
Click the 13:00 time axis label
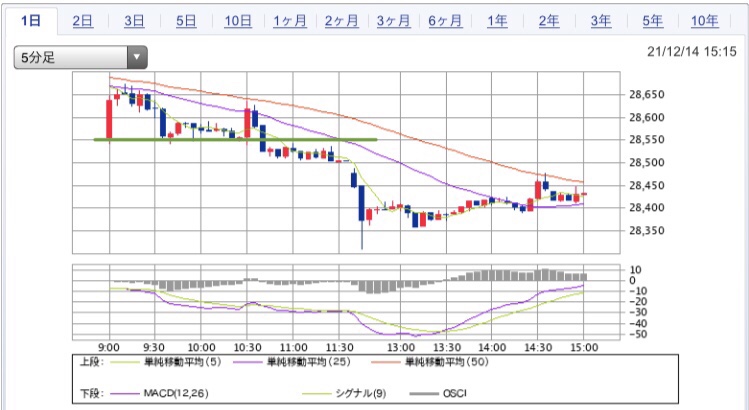pyautogui.click(x=400, y=347)
